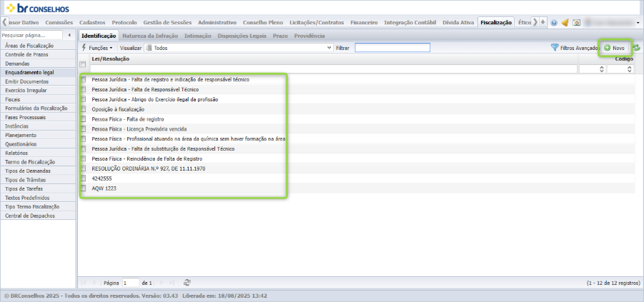Viewport: 644px width, 302px height.
Task: Sort by the Código column header
Action: click(624, 59)
